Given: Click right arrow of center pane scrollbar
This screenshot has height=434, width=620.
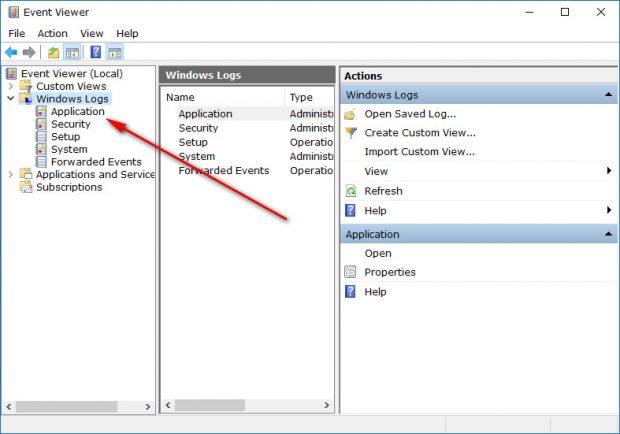Looking at the screenshot, I should [327, 405].
